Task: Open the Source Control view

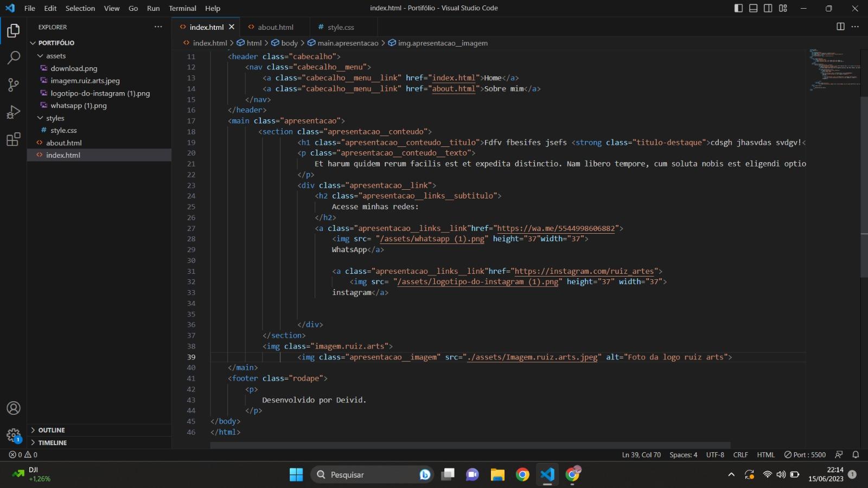Action: [x=14, y=85]
